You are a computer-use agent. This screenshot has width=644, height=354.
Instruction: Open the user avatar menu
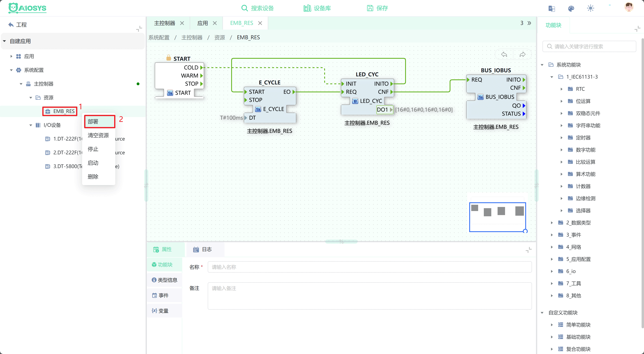point(629,7)
